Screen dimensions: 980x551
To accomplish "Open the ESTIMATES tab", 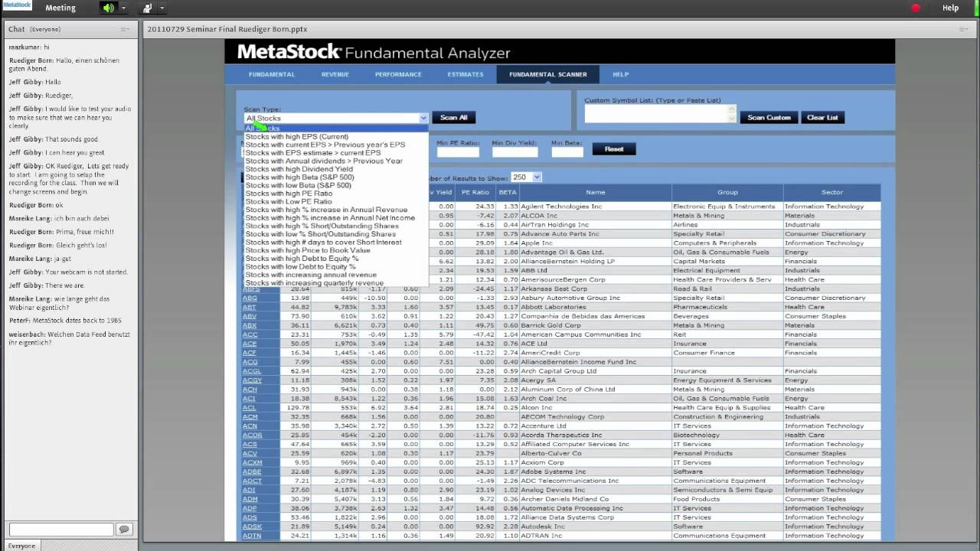I will pos(465,74).
